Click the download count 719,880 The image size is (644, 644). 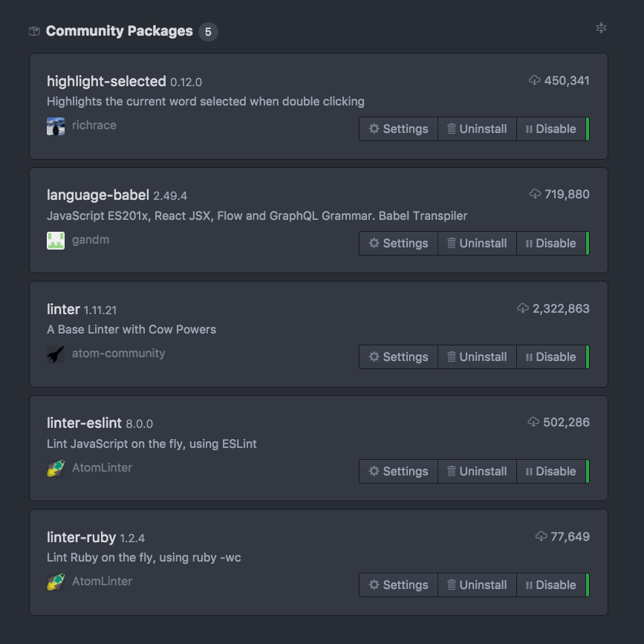[567, 195]
